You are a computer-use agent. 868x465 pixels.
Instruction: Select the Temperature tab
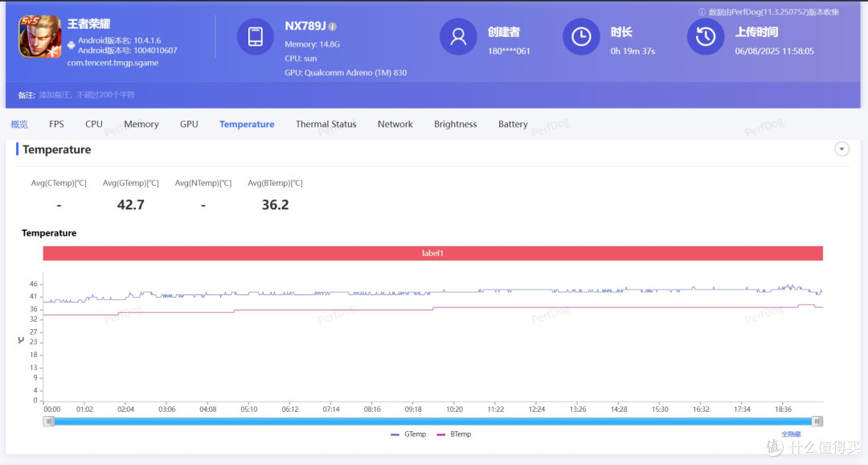[247, 124]
